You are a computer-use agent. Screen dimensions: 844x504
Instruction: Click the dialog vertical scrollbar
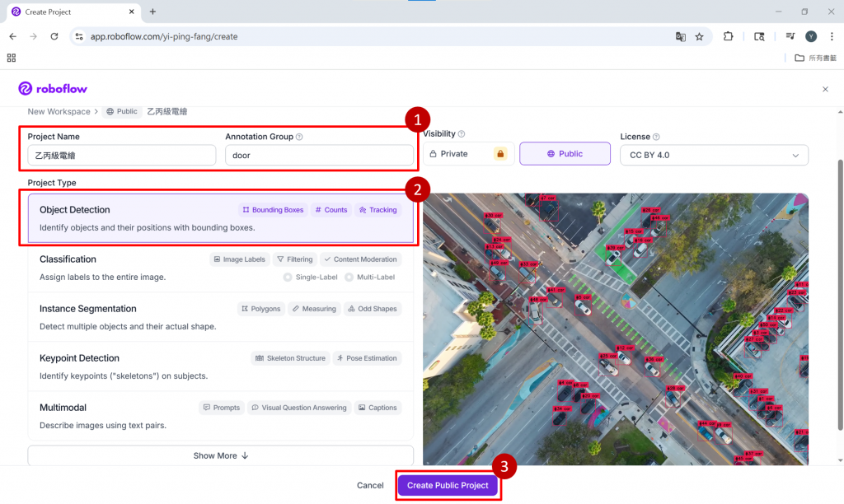coord(840,295)
